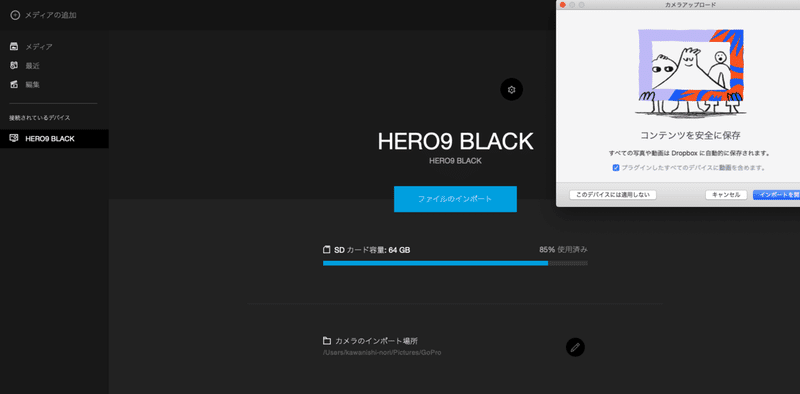
Task: Toggle the include-videos checkbox in Dropbox dialog
Action: pyautogui.click(x=616, y=168)
